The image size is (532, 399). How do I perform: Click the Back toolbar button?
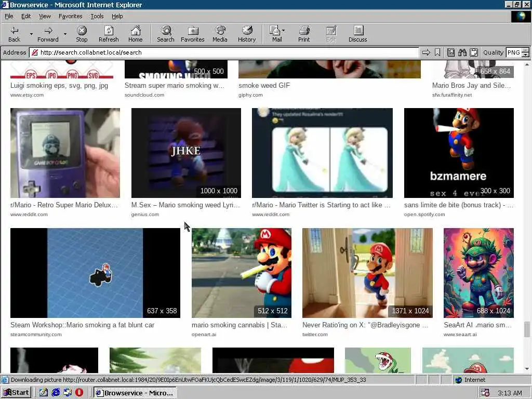(14, 34)
